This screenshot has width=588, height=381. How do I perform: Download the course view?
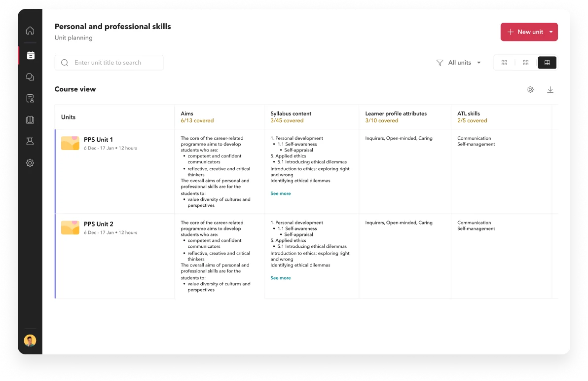[x=550, y=89]
